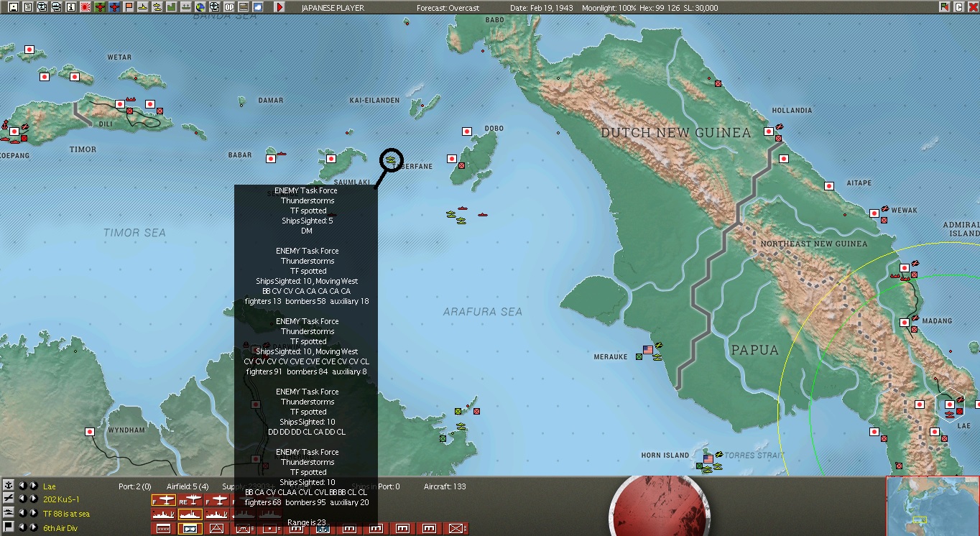Click the minimap in the bottom-right corner

933,506
